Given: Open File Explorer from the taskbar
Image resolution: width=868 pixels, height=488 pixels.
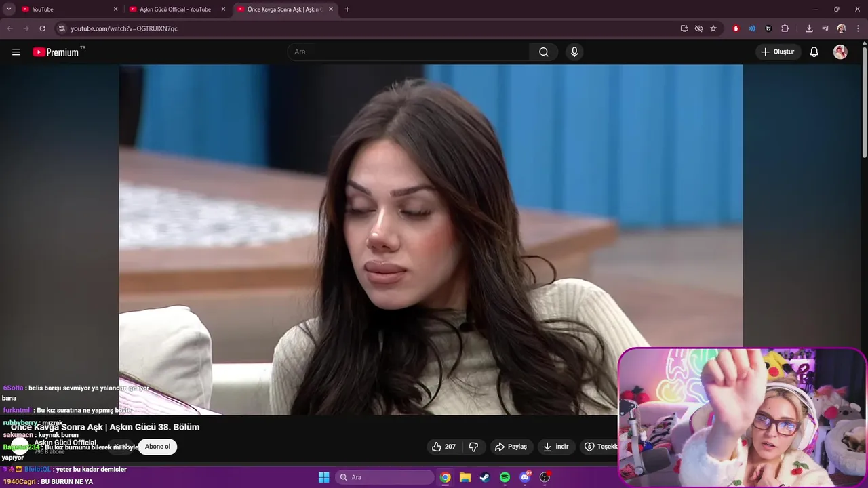Looking at the screenshot, I should pyautogui.click(x=465, y=477).
